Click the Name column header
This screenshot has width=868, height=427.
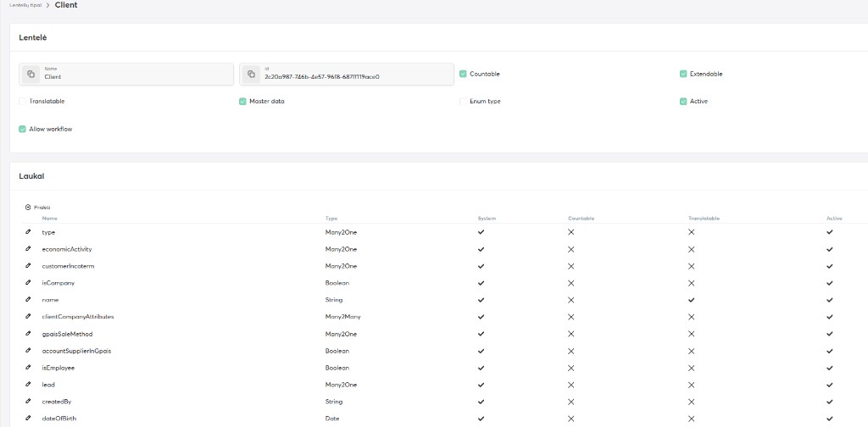(x=50, y=219)
